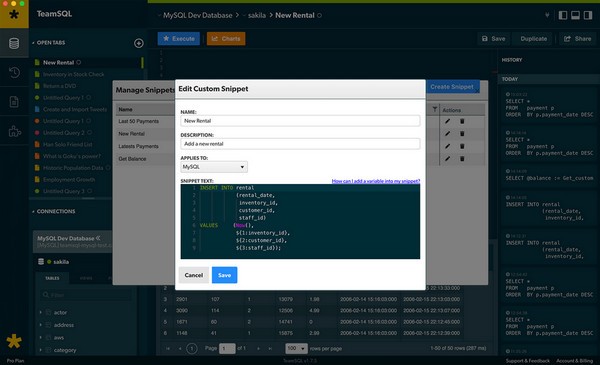Click the toolbar Save query button
The image size is (600, 365).
[493, 39]
